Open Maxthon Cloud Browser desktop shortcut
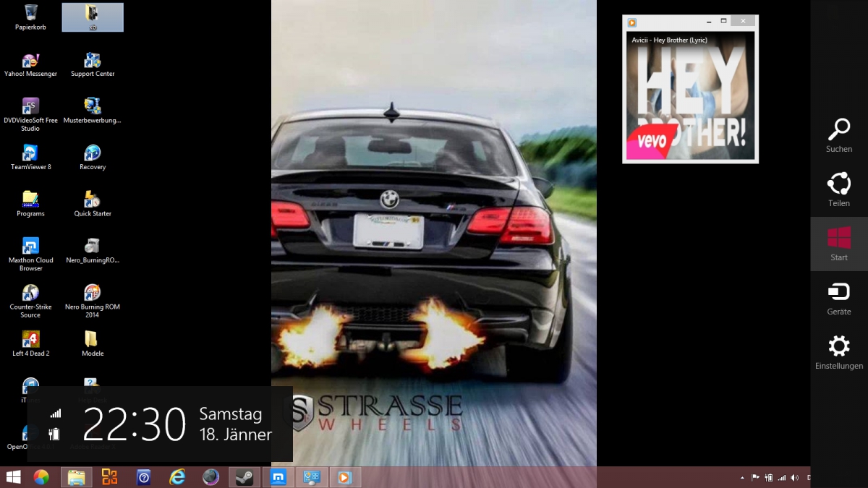 pyautogui.click(x=31, y=255)
